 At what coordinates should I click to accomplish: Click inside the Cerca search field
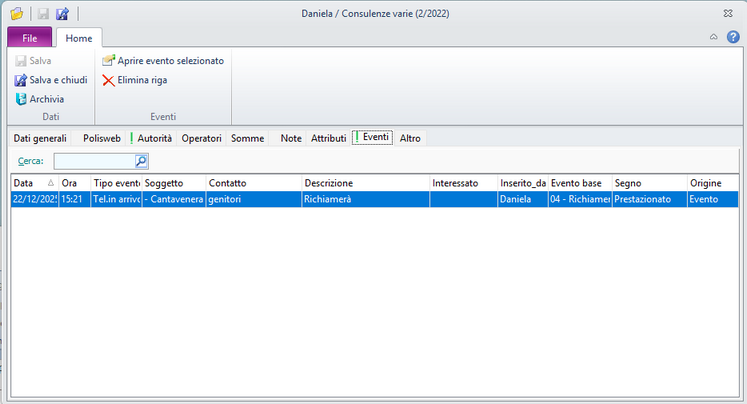tap(93, 160)
